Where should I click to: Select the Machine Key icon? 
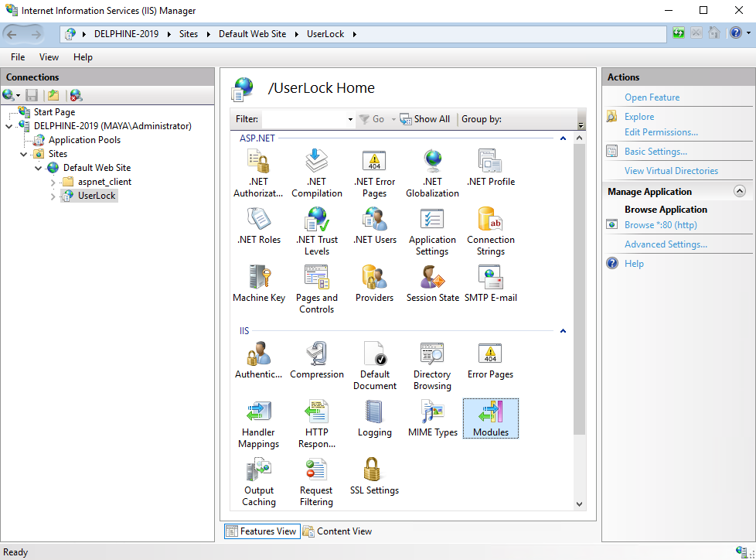[259, 278]
